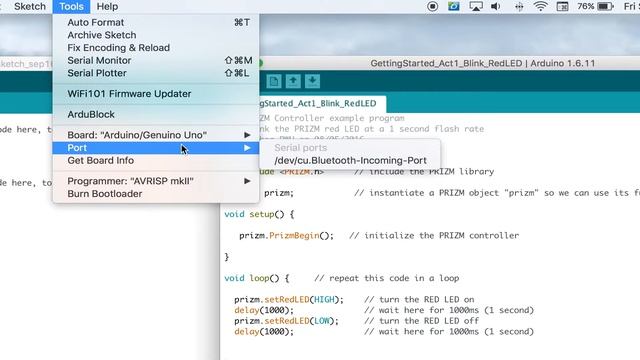Click the highlighted Port menu entry
Screen dimensions: 640x360
click(x=156, y=148)
